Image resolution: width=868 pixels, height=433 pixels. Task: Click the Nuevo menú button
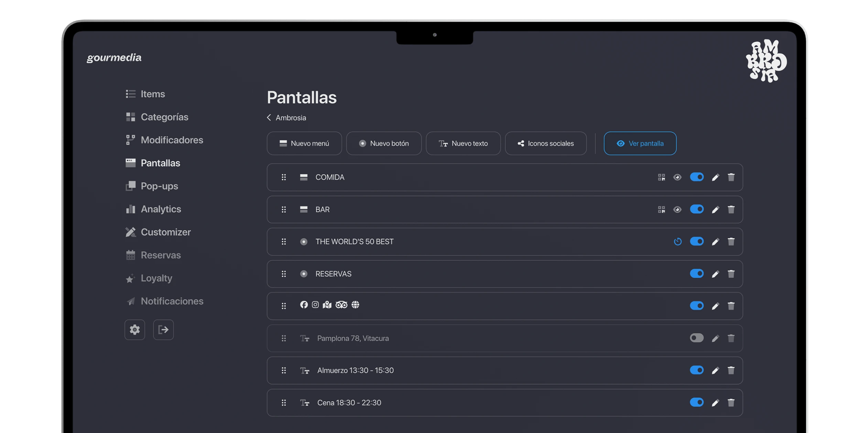(304, 143)
